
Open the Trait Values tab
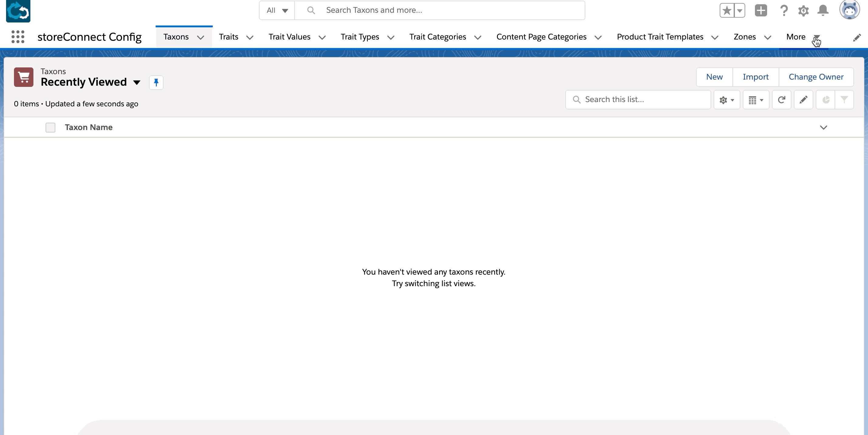[x=289, y=37]
